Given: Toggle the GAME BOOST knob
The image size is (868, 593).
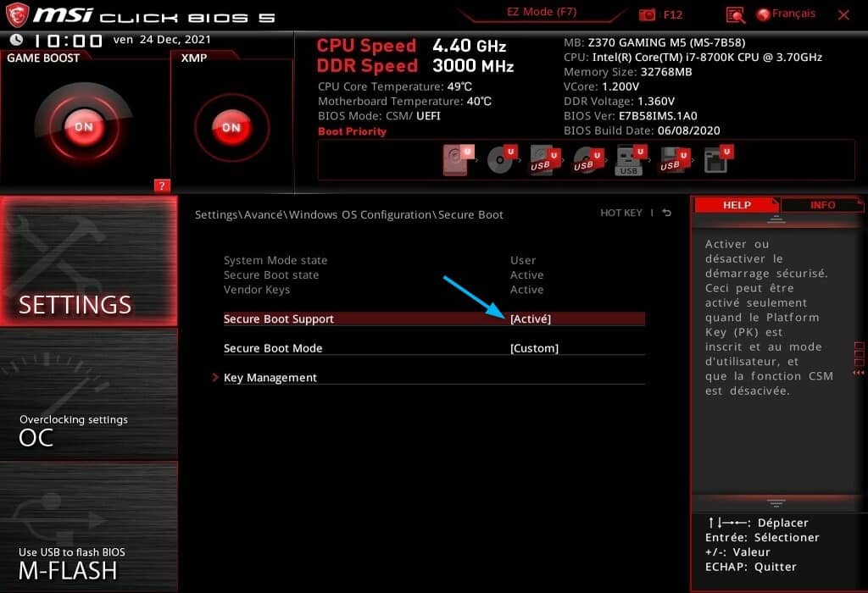Looking at the screenshot, I should [84, 127].
